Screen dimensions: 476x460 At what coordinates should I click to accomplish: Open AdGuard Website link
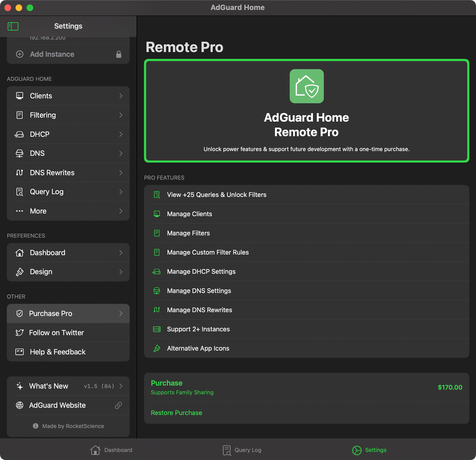coord(68,405)
